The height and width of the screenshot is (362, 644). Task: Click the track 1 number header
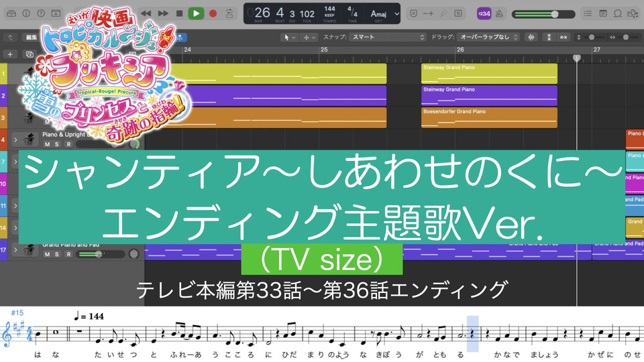coord(3,74)
